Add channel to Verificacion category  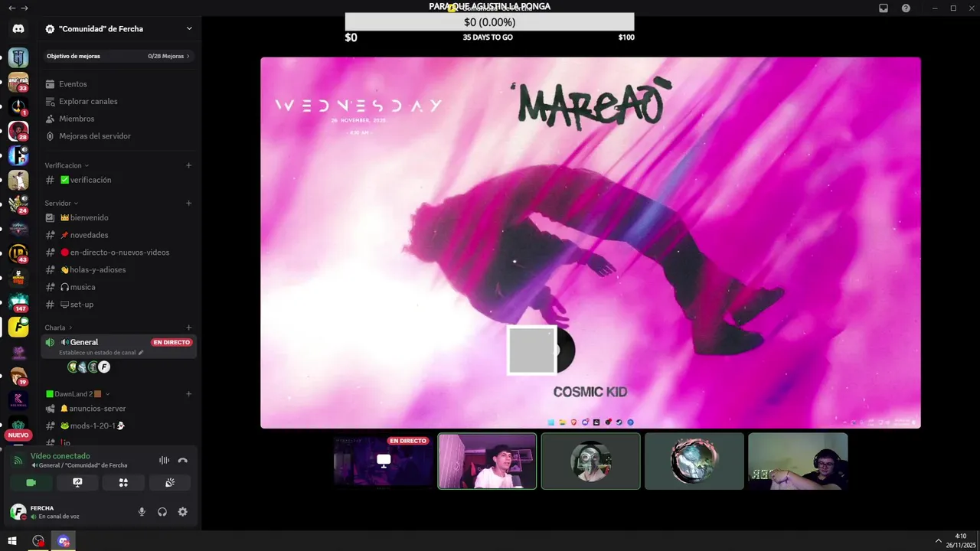pyautogui.click(x=188, y=165)
